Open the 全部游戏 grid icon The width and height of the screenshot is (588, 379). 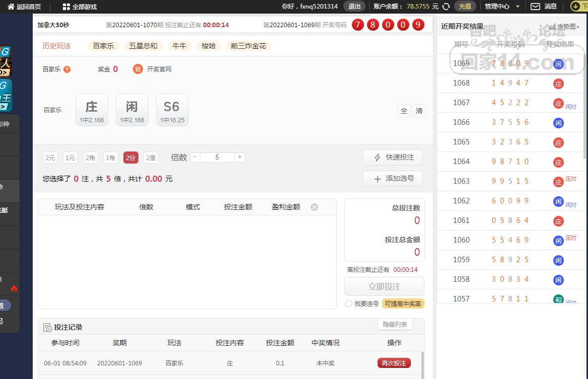[66, 7]
